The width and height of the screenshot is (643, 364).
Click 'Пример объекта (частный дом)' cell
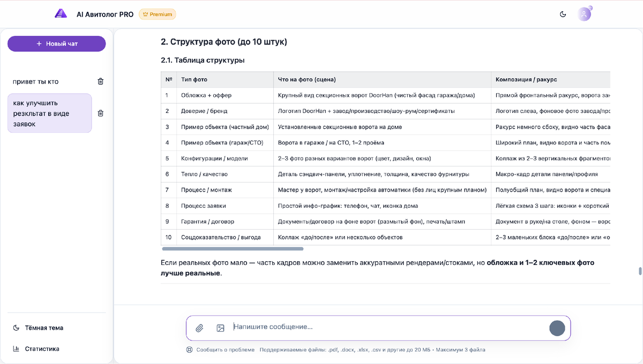[225, 127]
